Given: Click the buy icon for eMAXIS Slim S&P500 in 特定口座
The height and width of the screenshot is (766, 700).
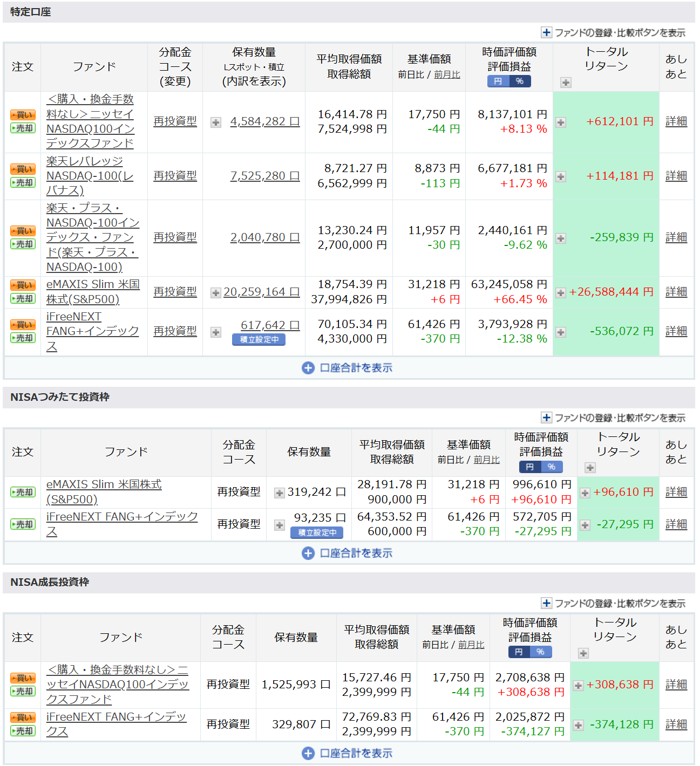Looking at the screenshot, I should (x=23, y=285).
